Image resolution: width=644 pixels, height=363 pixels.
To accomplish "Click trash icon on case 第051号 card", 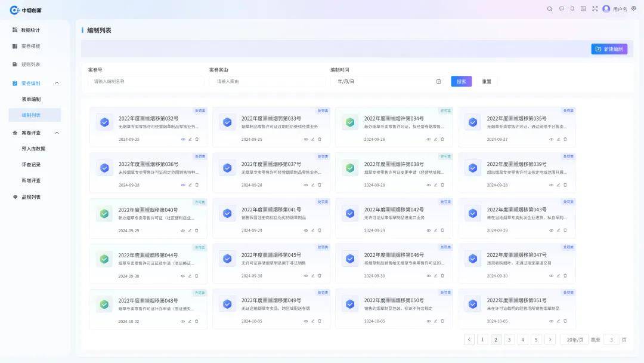I will pyautogui.click(x=565, y=321).
